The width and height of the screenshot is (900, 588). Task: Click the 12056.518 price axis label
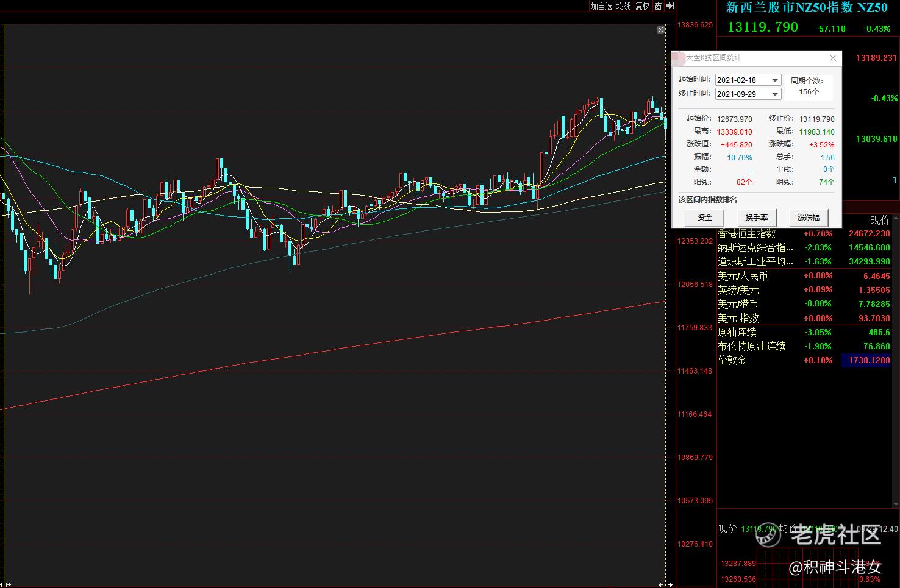(695, 285)
